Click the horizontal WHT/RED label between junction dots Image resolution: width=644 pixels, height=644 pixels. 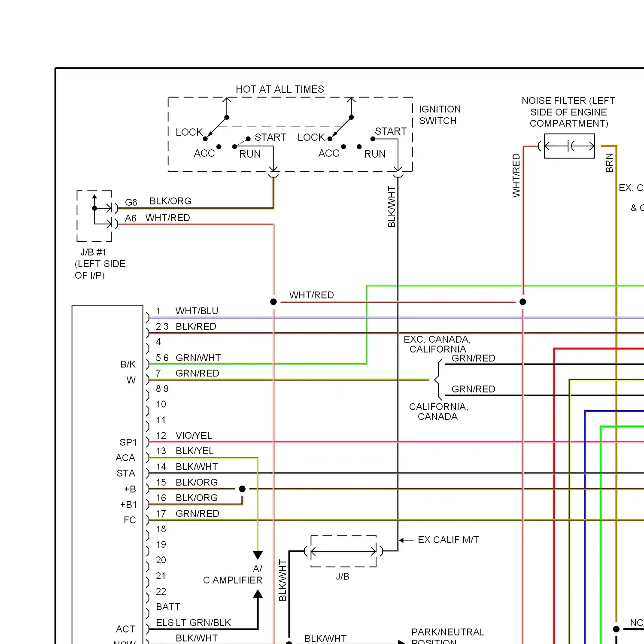click(x=311, y=295)
